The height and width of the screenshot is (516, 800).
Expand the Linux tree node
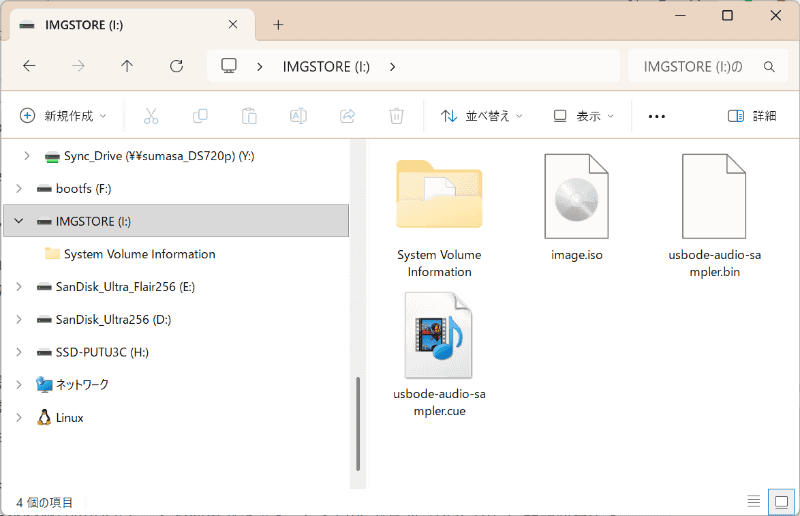19,417
